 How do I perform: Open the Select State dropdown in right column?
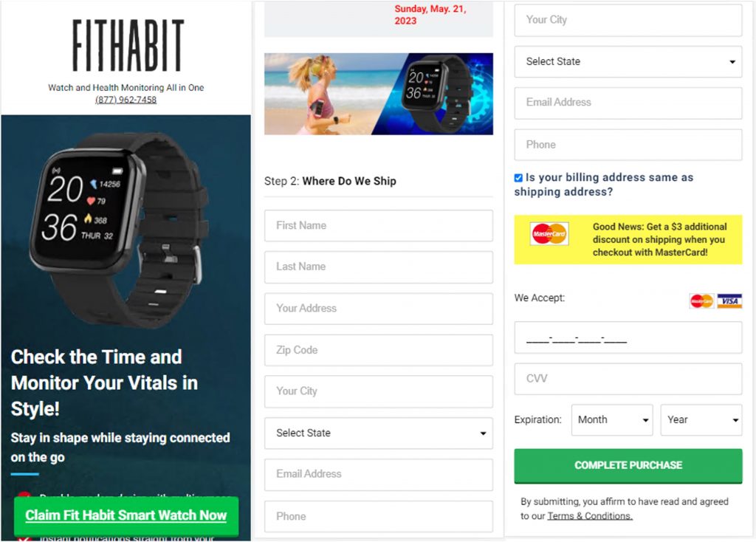tap(628, 62)
